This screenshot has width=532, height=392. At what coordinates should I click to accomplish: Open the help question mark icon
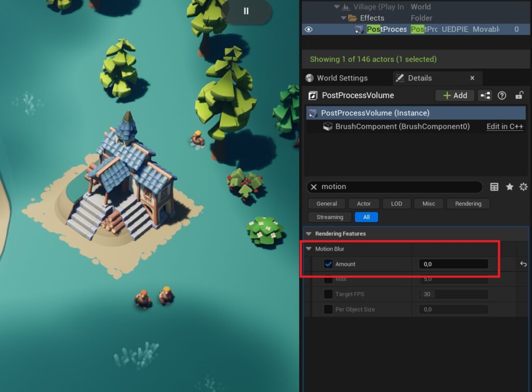point(502,96)
